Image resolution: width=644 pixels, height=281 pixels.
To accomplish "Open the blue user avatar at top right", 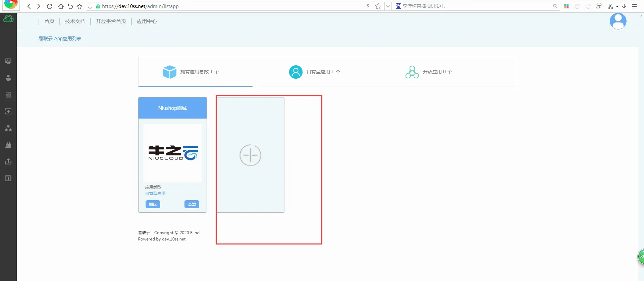I will coord(618,21).
